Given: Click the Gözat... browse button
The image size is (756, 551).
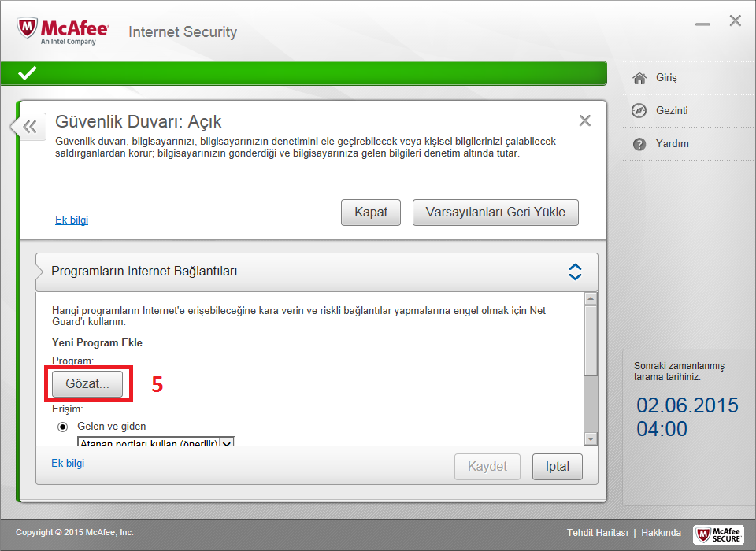Looking at the screenshot, I should [x=87, y=383].
